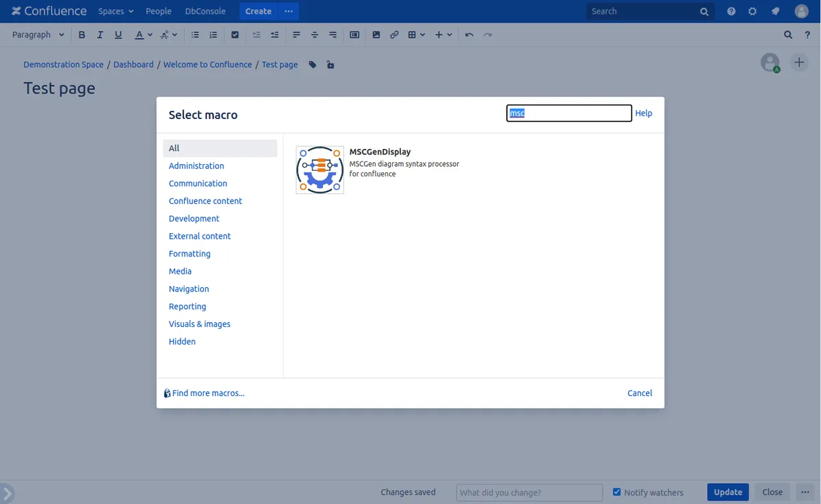Align text center

[x=315, y=35]
